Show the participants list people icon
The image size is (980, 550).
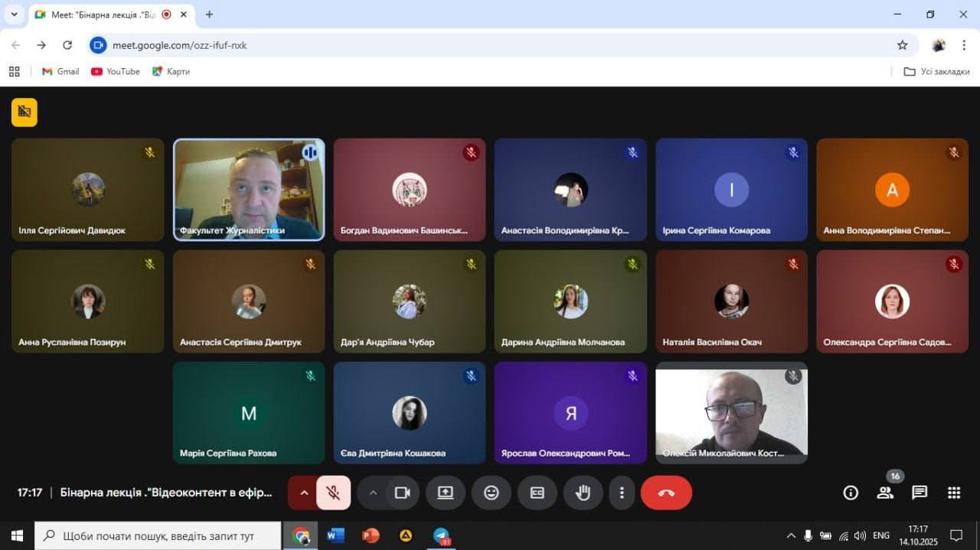pos(885,493)
